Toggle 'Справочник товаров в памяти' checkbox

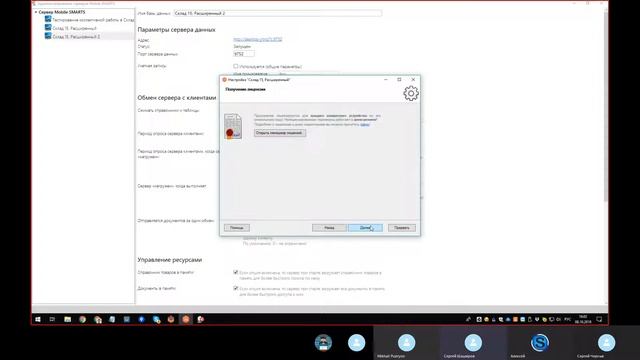236,272
